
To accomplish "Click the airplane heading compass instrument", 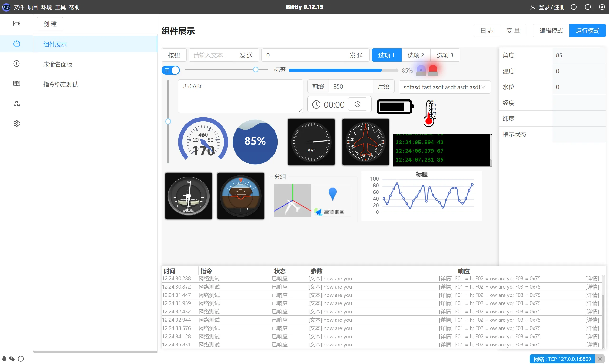I will click(x=365, y=142).
